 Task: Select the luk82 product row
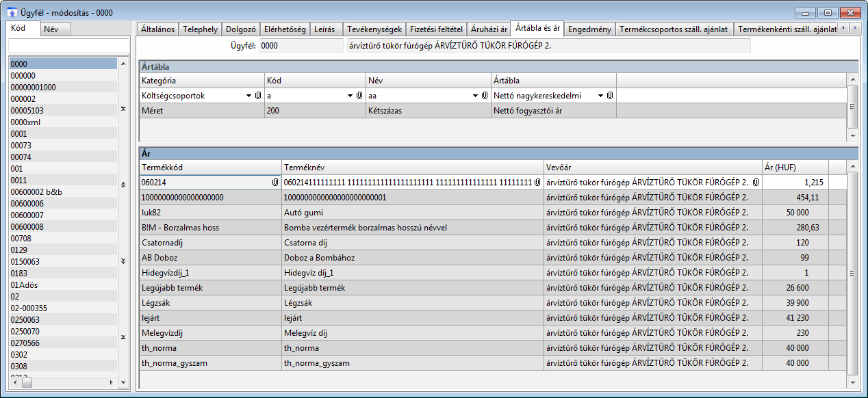click(493, 213)
